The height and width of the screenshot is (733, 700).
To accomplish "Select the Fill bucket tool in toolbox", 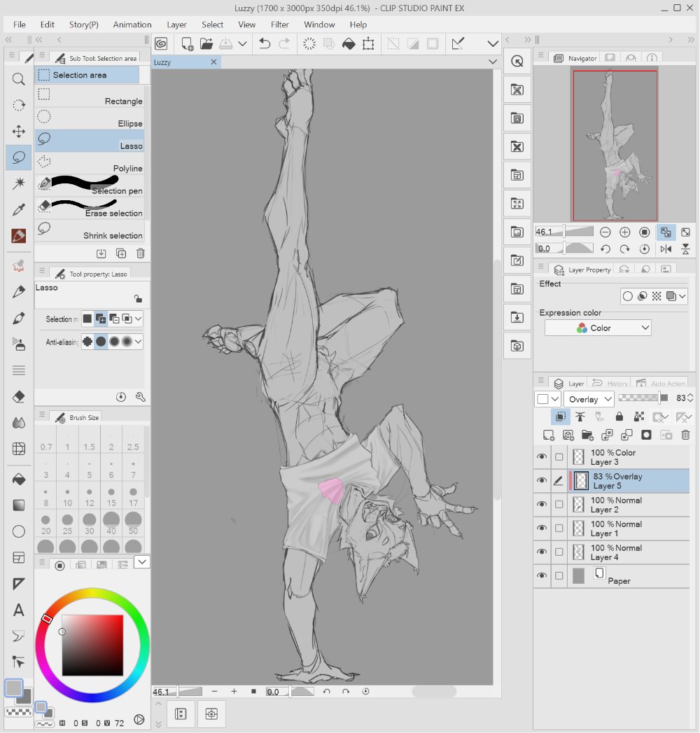I will [x=19, y=479].
